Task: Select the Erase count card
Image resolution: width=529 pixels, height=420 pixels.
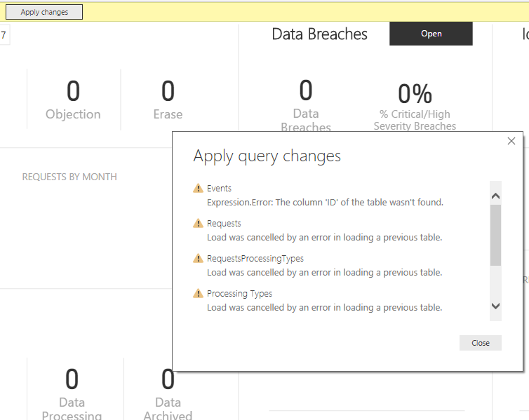Action: point(168,100)
